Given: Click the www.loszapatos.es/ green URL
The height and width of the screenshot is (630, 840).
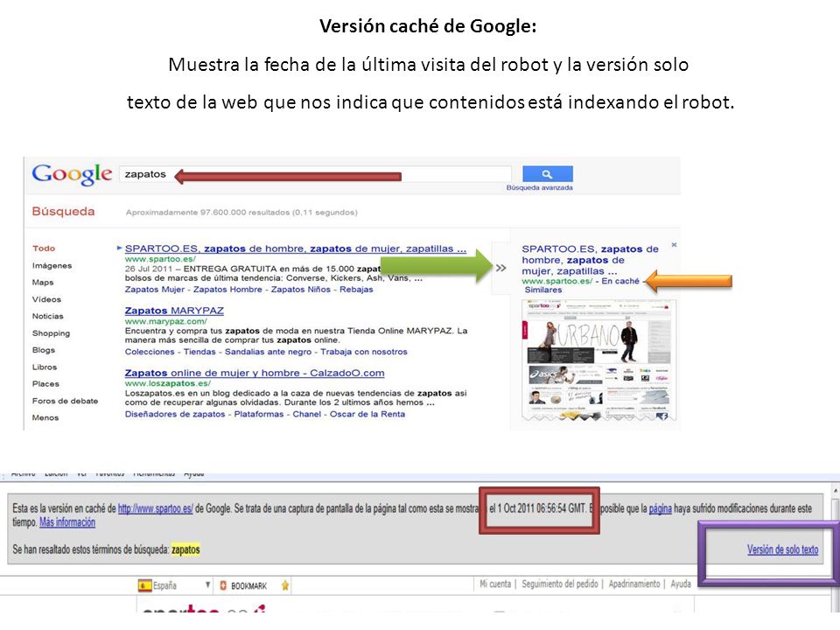Looking at the screenshot, I should pos(168,383).
